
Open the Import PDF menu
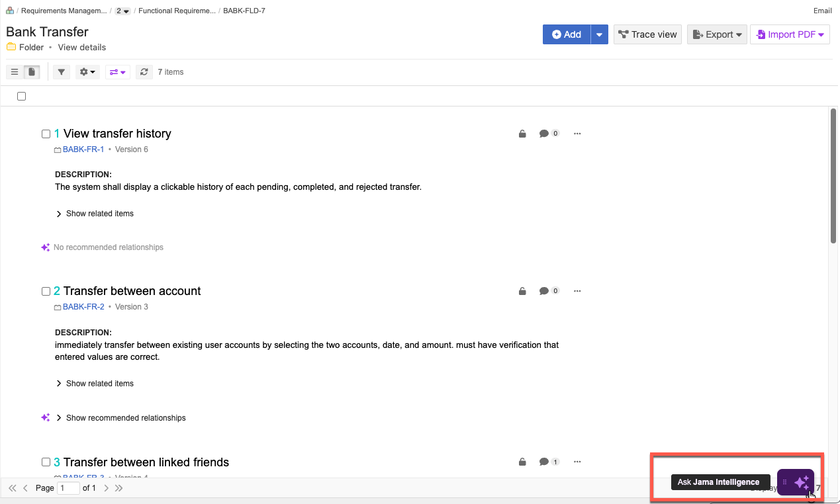click(790, 34)
